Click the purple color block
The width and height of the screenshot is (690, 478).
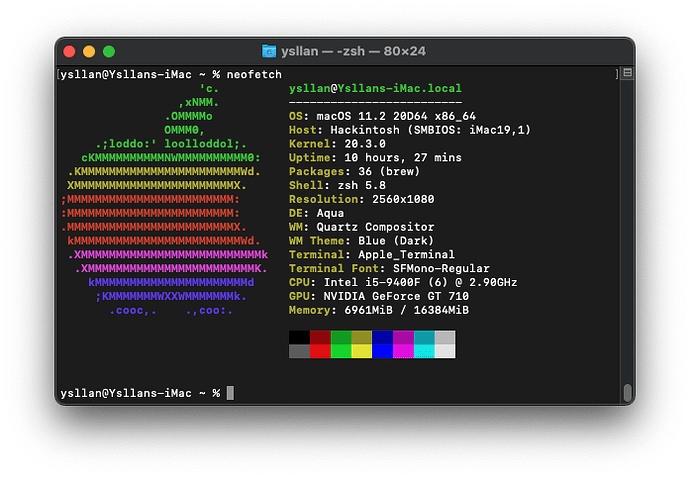(403, 338)
